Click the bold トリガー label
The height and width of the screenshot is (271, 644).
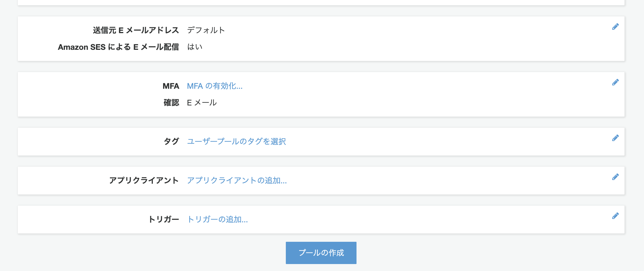[x=163, y=220]
